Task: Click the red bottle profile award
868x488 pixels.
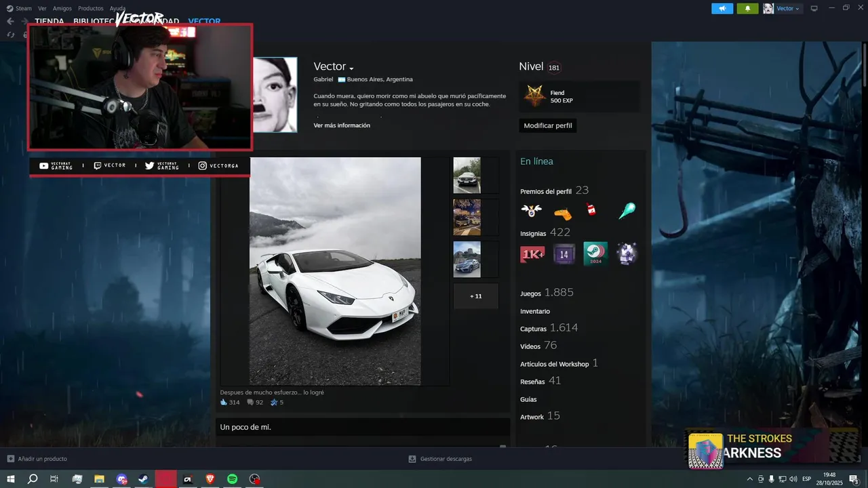Action: [591, 209]
